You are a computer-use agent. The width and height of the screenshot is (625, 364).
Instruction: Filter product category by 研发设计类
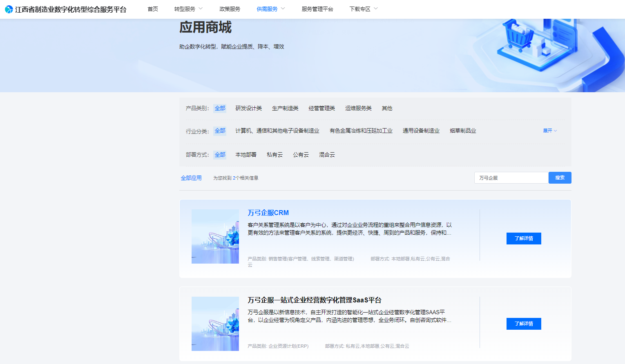(x=248, y=108)
